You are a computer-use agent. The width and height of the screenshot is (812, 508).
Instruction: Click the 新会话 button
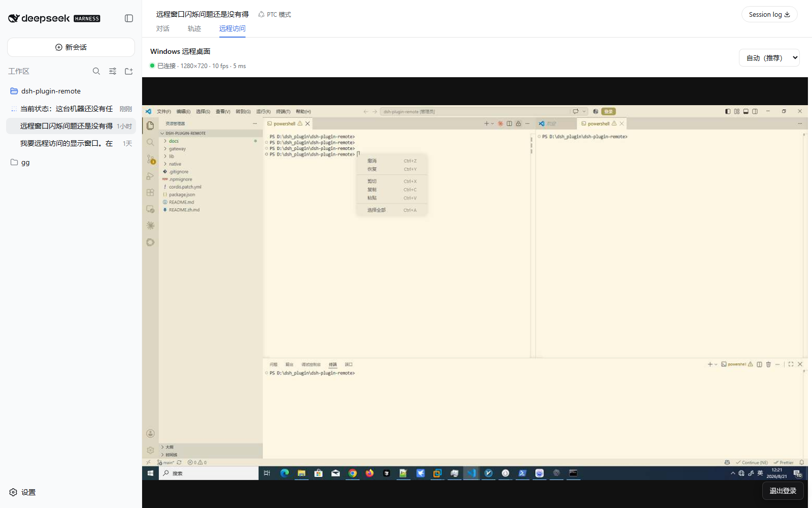pyautogui.click(x=71, y=47)
